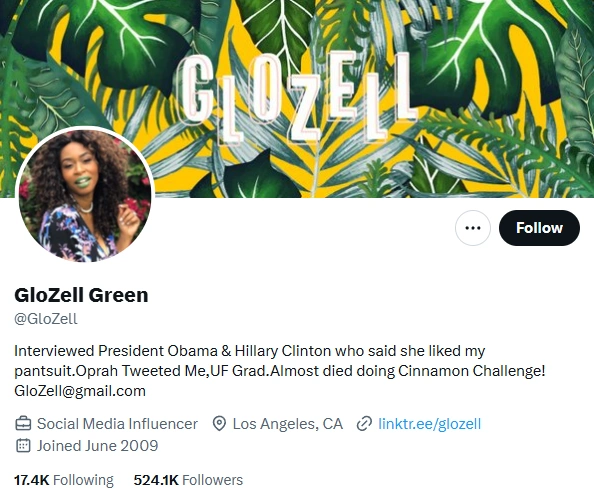This screenshot has width=594, height=490.
Task: View the 17.4K Following list
Action: (64, 480)
